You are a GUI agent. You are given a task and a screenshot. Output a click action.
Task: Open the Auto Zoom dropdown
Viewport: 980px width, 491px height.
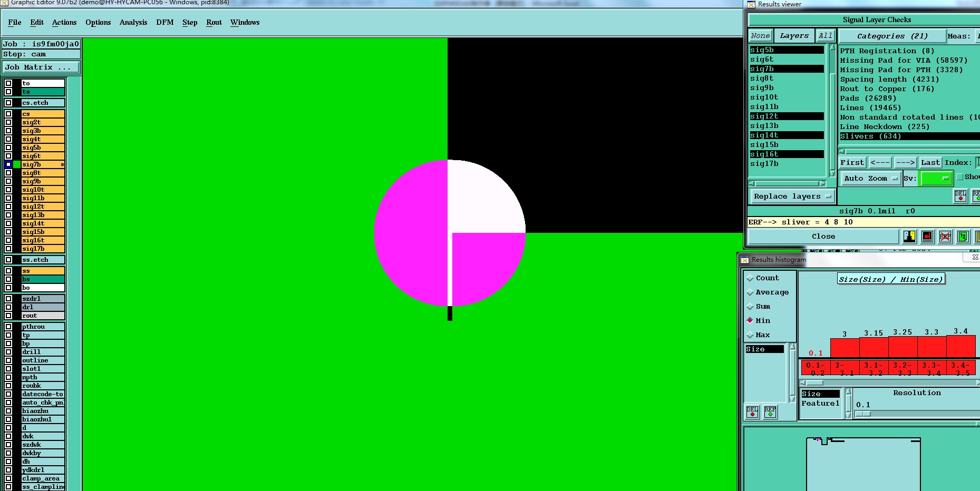click(870, 179)
